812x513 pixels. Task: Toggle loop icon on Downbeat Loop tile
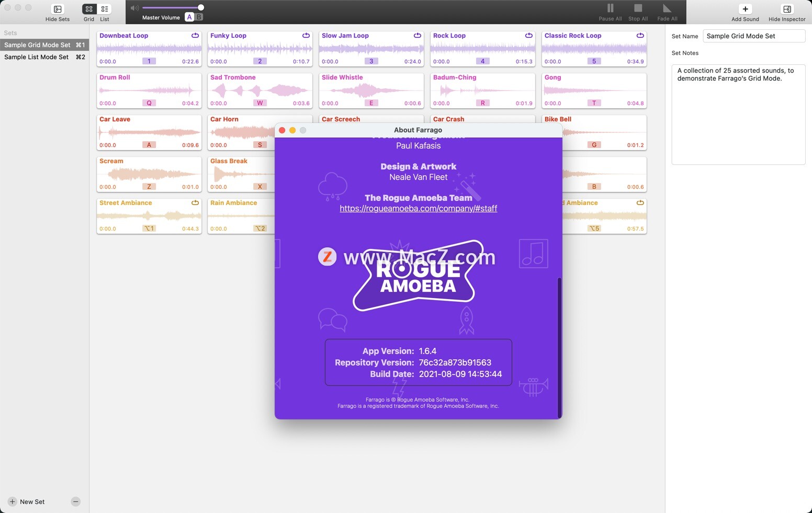195,36
